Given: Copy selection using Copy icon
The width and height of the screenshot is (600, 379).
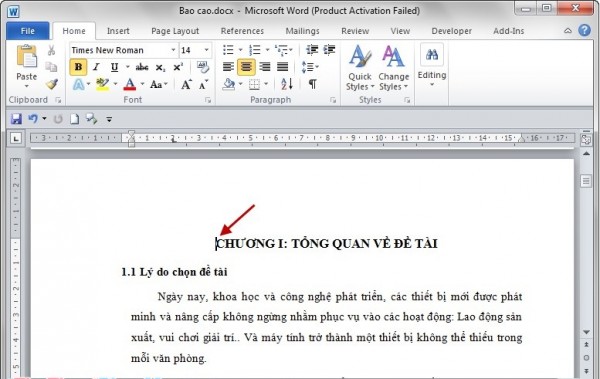Looking at the screenshot, I should tap(51, 67).
